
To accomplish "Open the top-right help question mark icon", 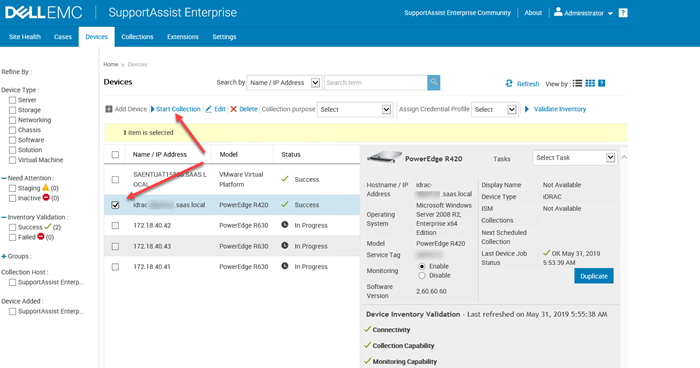I will [x=623, y=13].
